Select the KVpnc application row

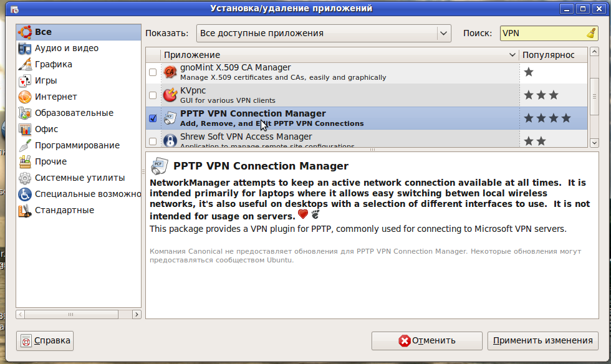coord(367,95)
